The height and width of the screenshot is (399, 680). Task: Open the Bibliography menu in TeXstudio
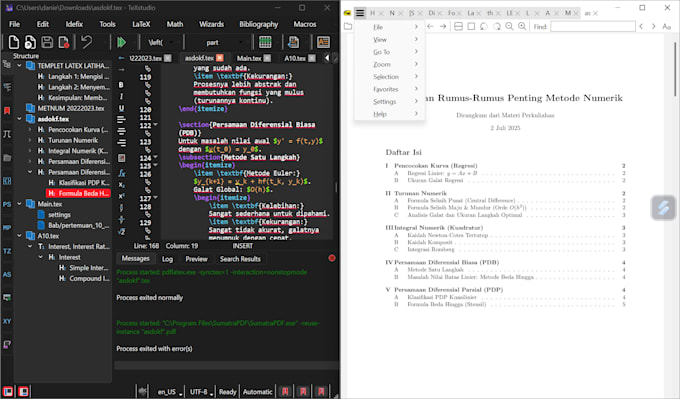coord(258,24)
